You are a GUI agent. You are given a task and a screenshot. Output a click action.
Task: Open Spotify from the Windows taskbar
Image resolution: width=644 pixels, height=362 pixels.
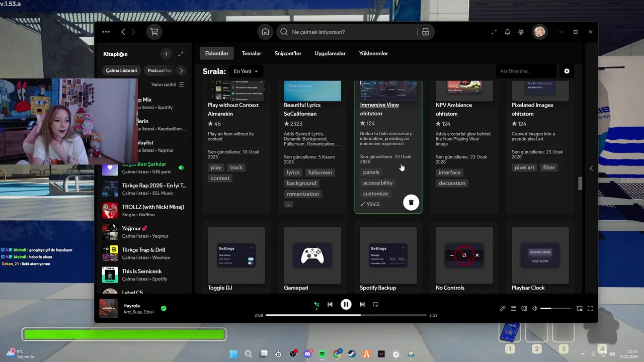click(323, 354)
